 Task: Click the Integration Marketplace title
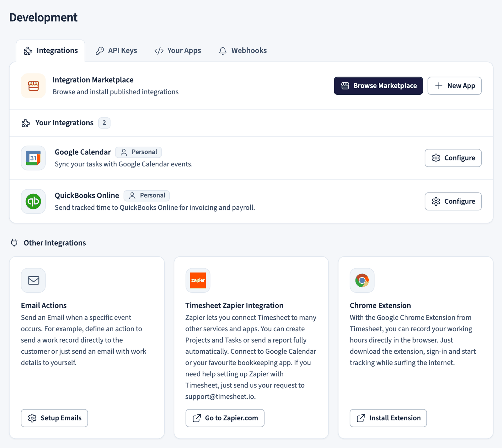(93, 80)
